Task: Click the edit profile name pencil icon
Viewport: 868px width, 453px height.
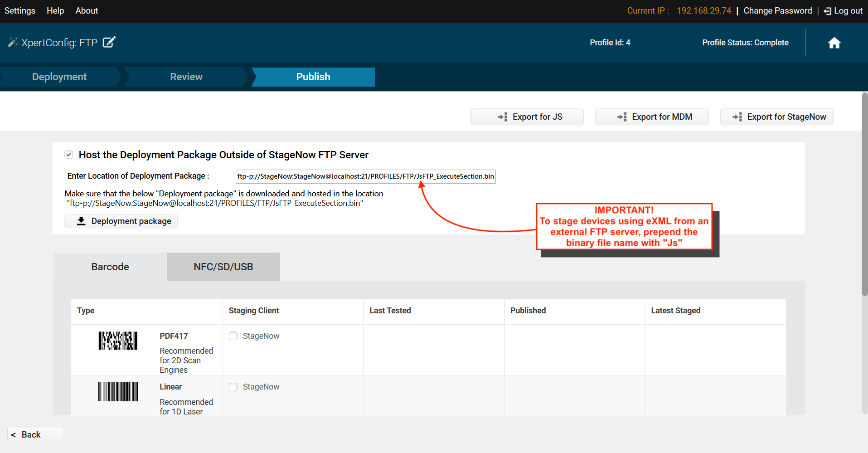Action: (109, 42)
